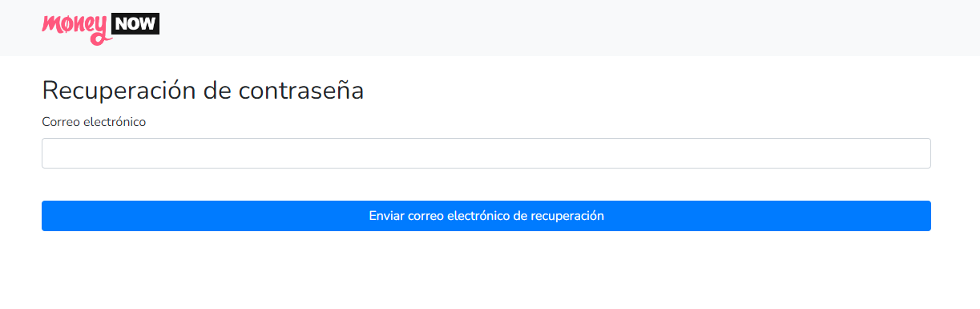The image size is (980, 309).
Task: Click the "electrónico" word in the label
Action: pyautogui.click(x=115, y=122)
